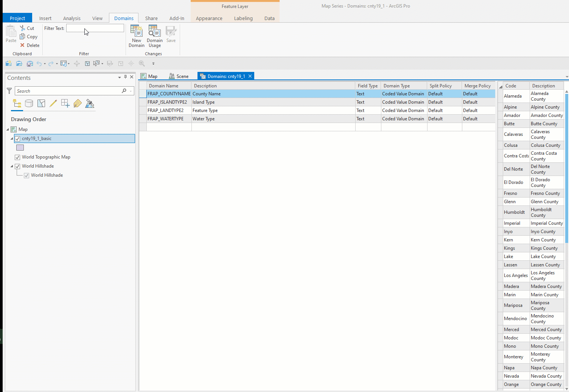Close the Contents pane
Image resolution: width=569 pixels, height=392 pixels.
pos(132,77)
